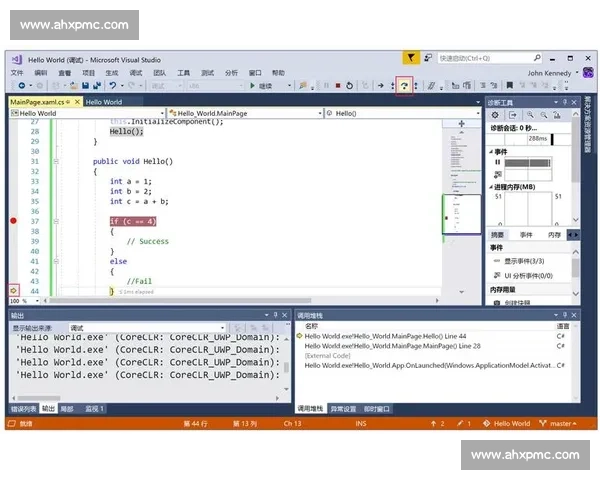
Task: Click the yellow current statement arrow, line 44
Action: tap(13, 291)
